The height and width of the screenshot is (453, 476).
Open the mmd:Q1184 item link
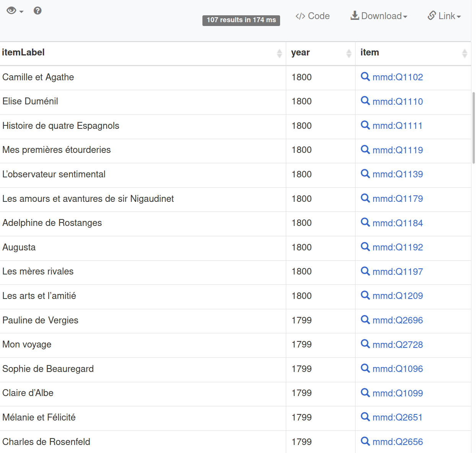398,223
